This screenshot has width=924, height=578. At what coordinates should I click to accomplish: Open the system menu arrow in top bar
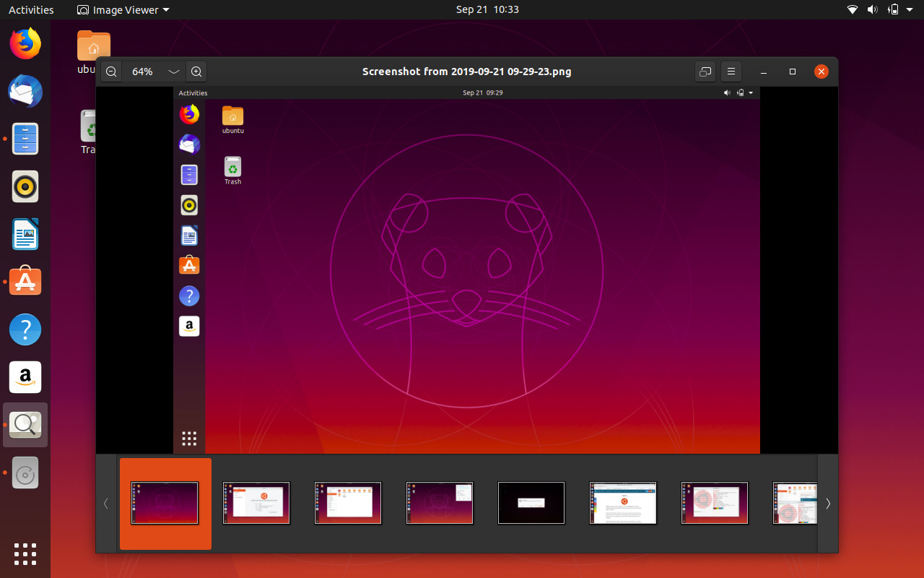click(911, 10)
